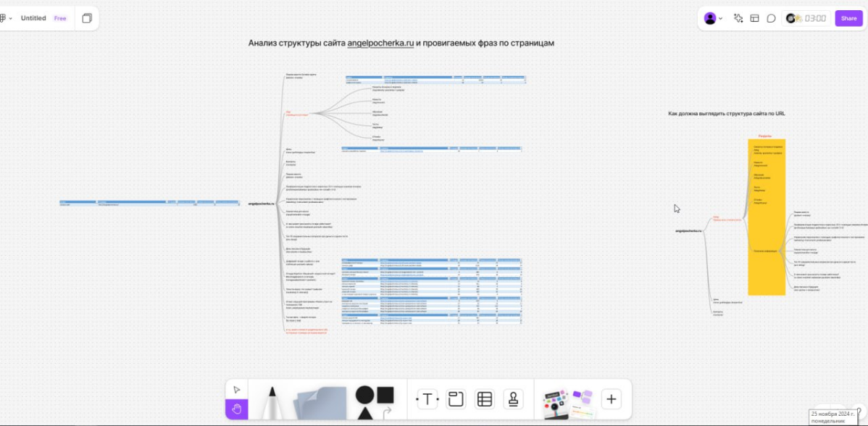The height and width of the screenshot is (426, 868).
Task: Select the board title text 'Анализ структуры сайта'
Action: (x=297, y=43)
